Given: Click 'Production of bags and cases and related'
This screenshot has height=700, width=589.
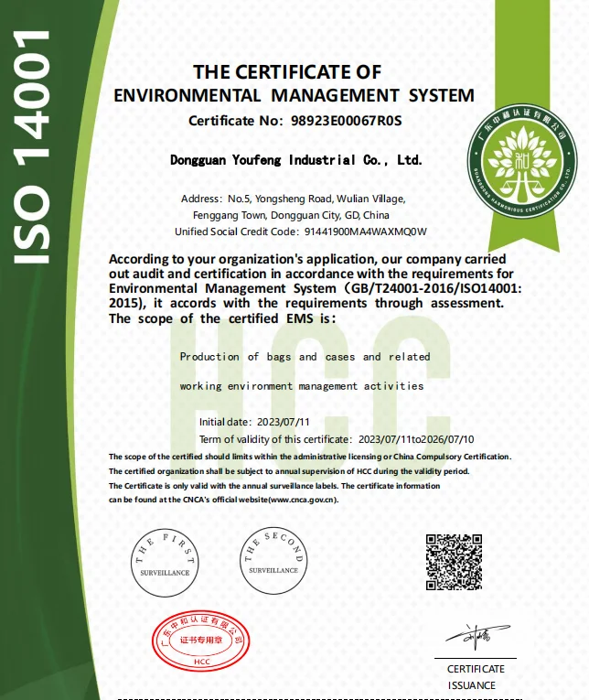Looking at the screenshot, I should pos(305,357).
